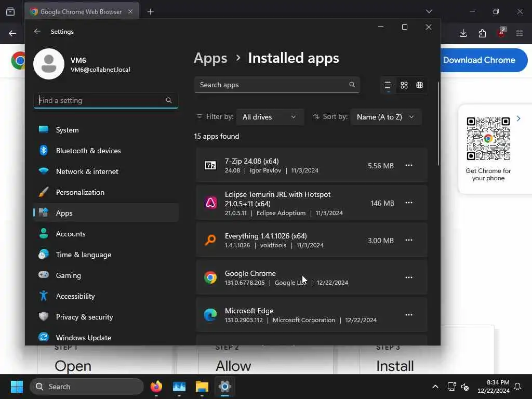Click the taskbar Search box

[87, 387]
